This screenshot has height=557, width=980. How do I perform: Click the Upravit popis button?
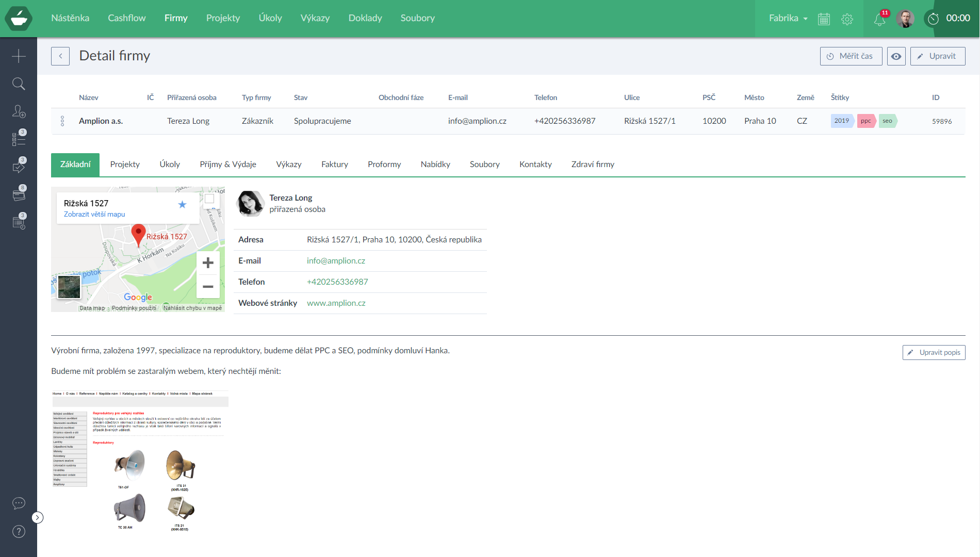(x=934, y=352)
